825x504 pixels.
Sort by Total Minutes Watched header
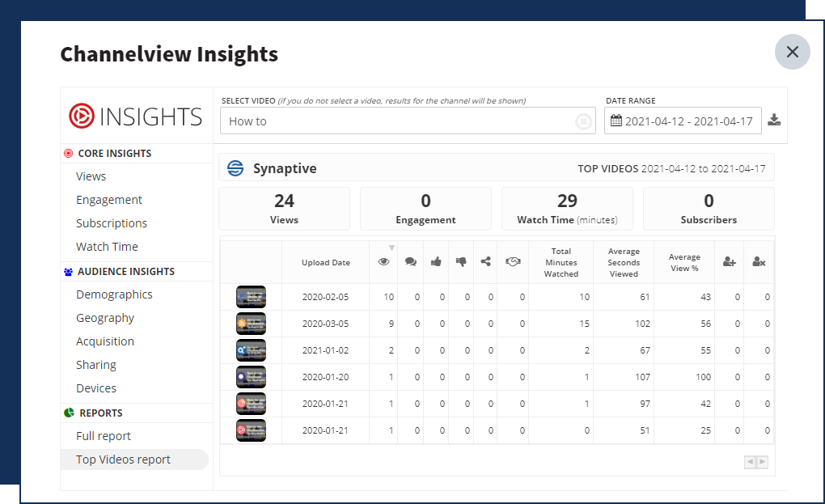pyautogui.click(x=561, y=263)
